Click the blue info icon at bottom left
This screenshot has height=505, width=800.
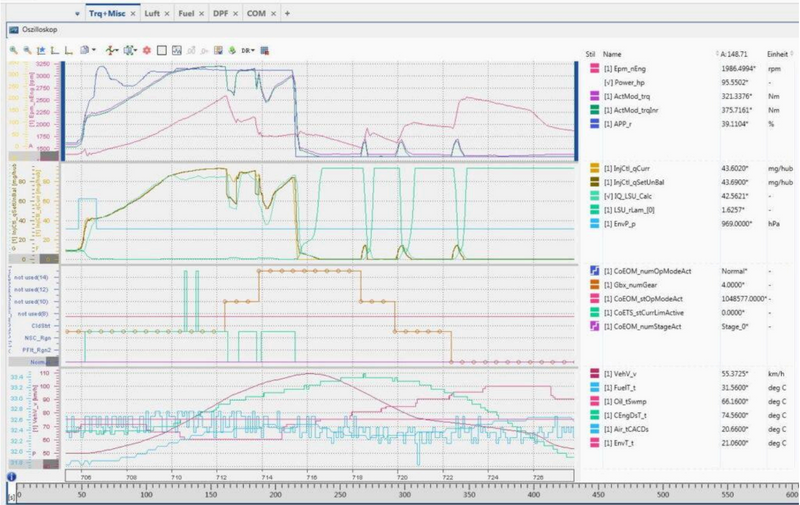pyautogui.click(x=10, y=477)
